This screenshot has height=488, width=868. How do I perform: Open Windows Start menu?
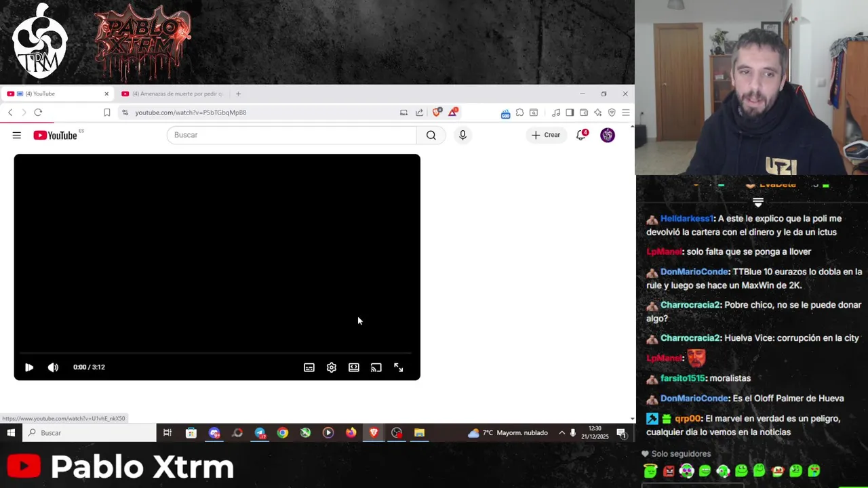pos(11,433)
